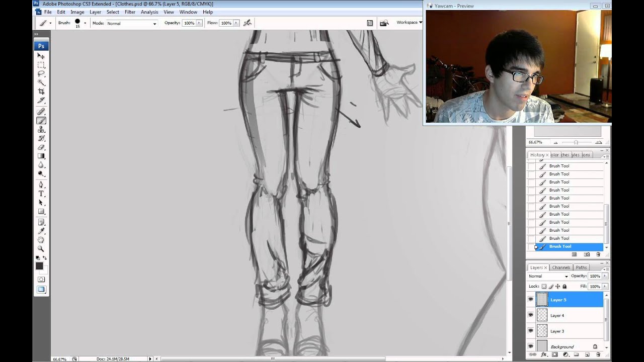Screen dimensions: 644x362
Task: Select the Rectangle shape tool
Action: 41,212
